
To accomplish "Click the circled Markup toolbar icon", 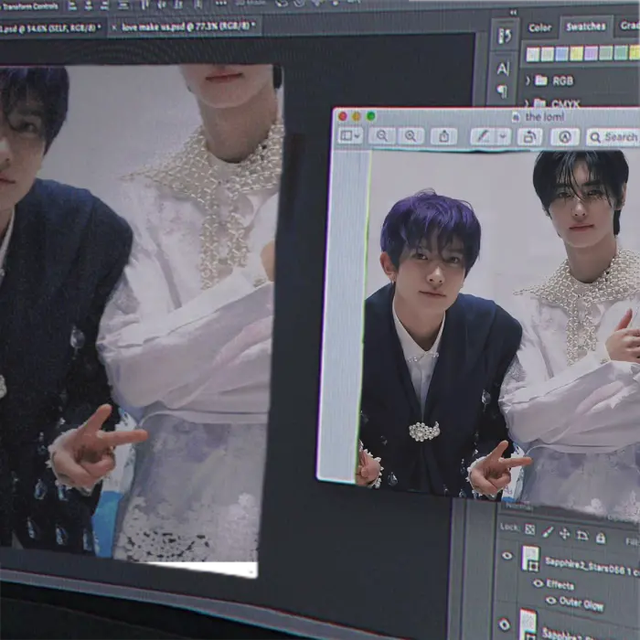I will [564, 137].
